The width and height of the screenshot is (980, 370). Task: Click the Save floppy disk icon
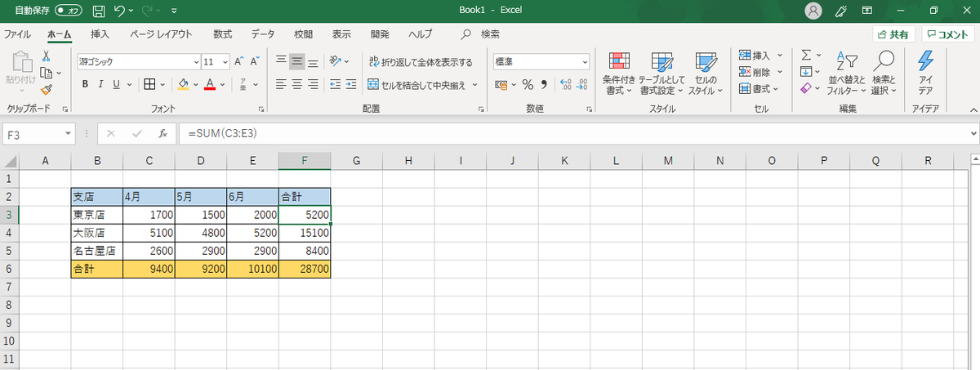pos(99,11)
